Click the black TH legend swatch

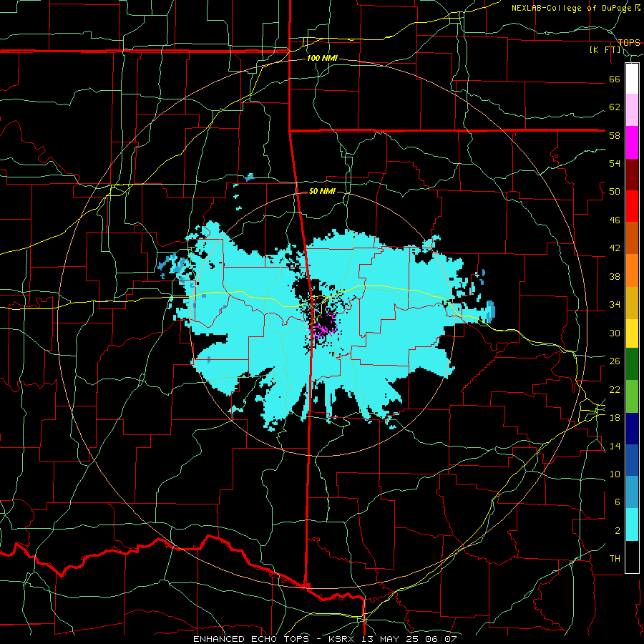coord(632,557)
